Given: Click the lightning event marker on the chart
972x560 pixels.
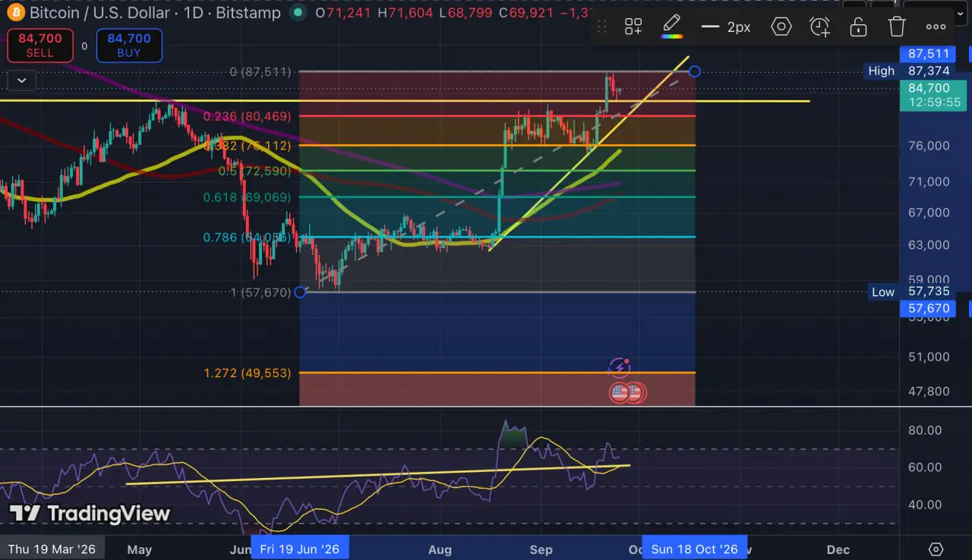Looking at the screenshot, I should (x=620, y=368).
